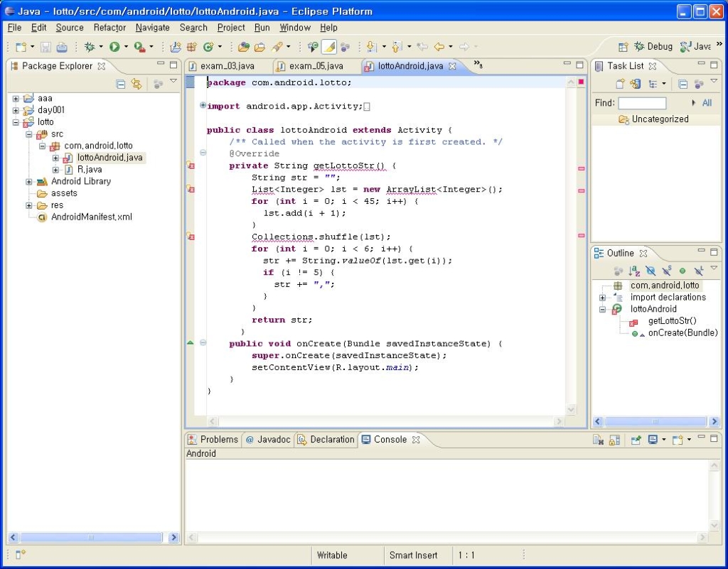Click the green Run launch button
This screenshot has width=728, height=569.
114,46
